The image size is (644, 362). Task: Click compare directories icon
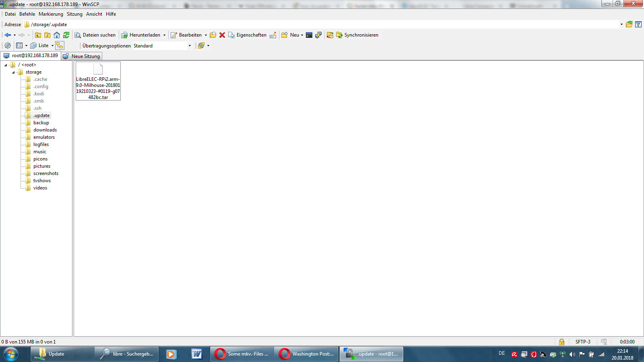(330, 35)
